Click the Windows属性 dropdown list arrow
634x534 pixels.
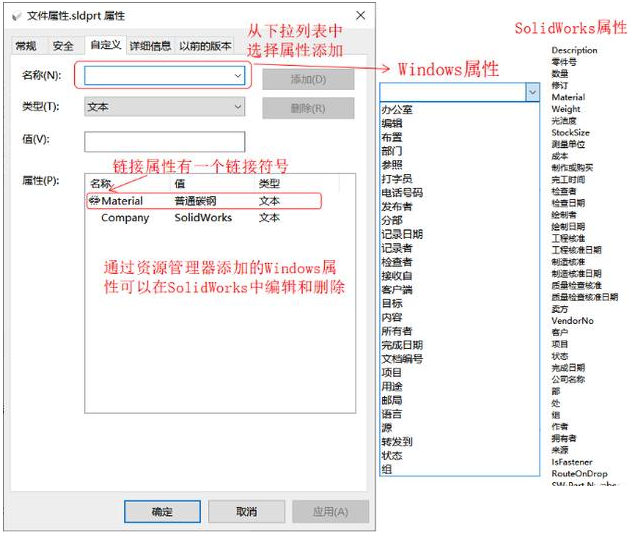(x=532, y=92)
